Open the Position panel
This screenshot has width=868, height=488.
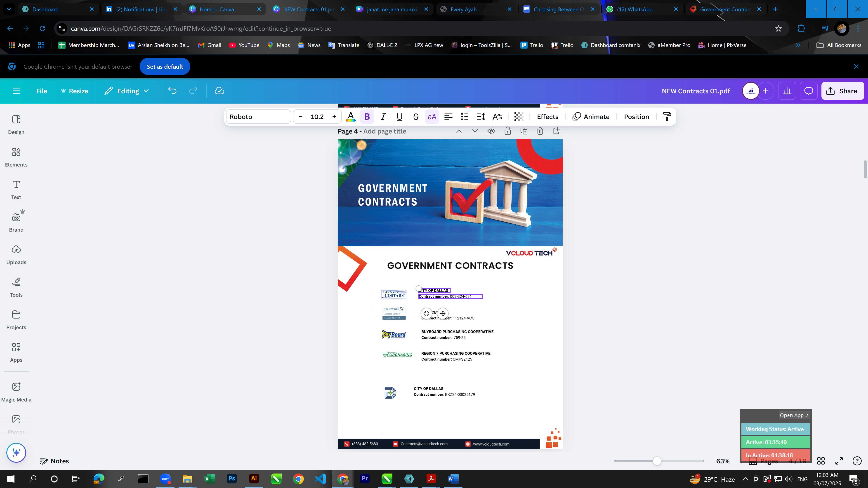click(637, 117)
